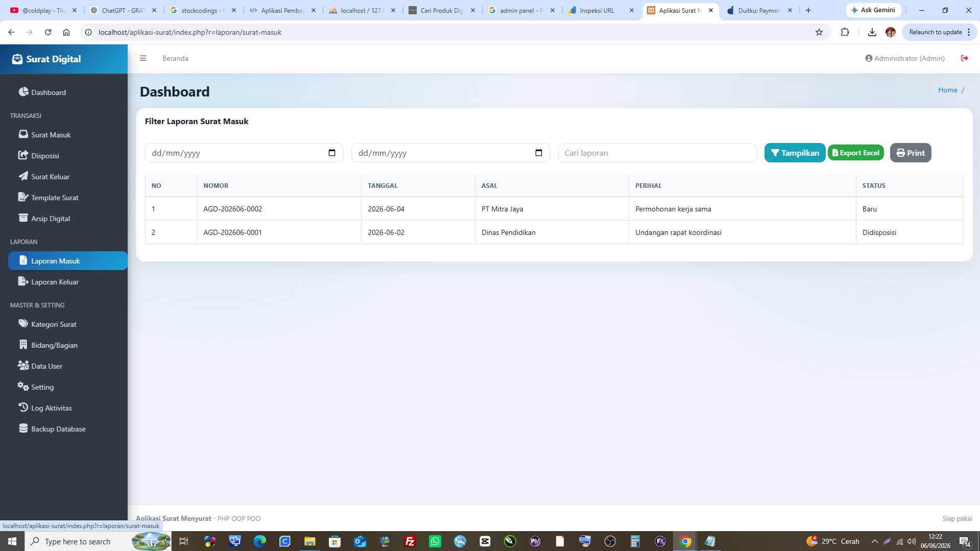
Task: Open browser extensions puzzle icon
Action: click(x=845, y=32)
